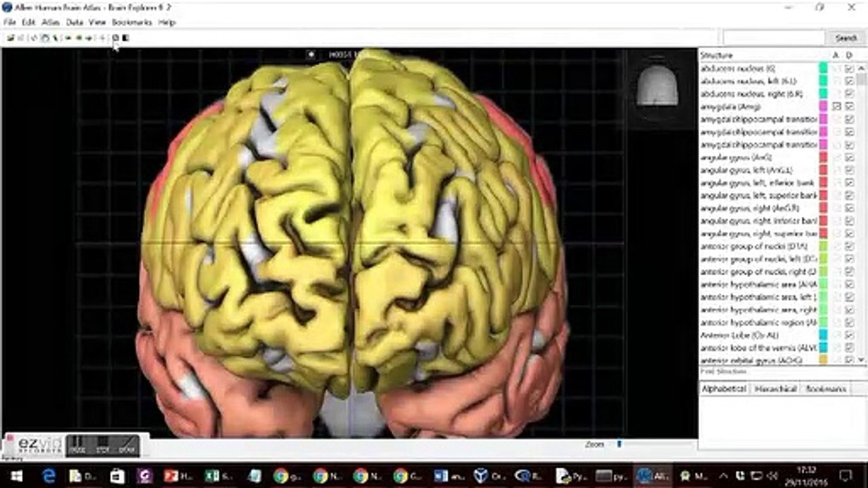
Task: Click the black-and-white panel toolbar icon
Action: click(126, 38)
